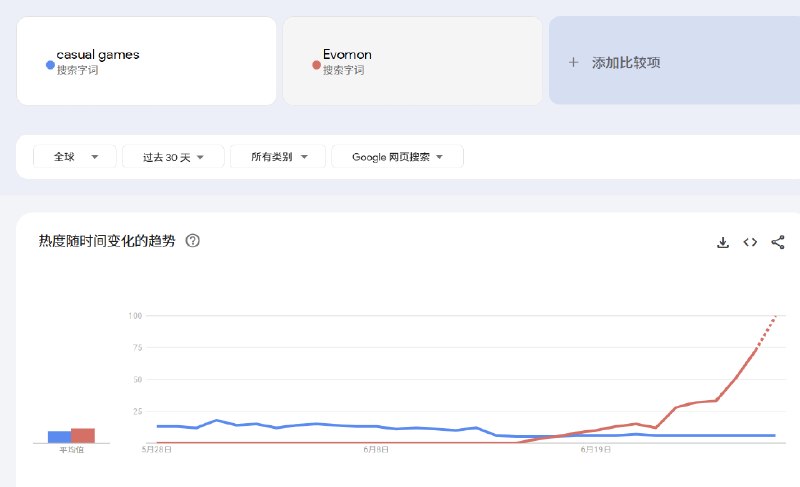The width and height of the screenshot is (800, 487).
Task: Open the 所有类别 category dropdown
Action: coord(278,157)
